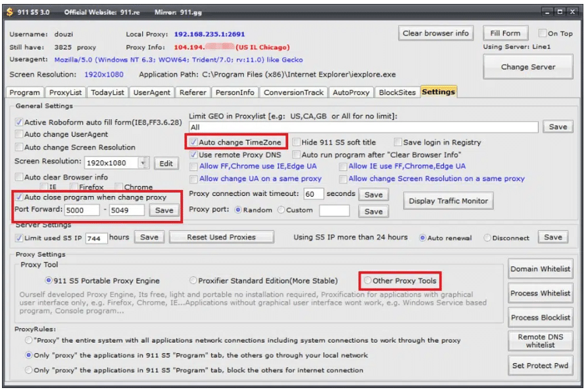
Task: Open the Screen Resolution dropdown arrow
Action: [143, 163]
